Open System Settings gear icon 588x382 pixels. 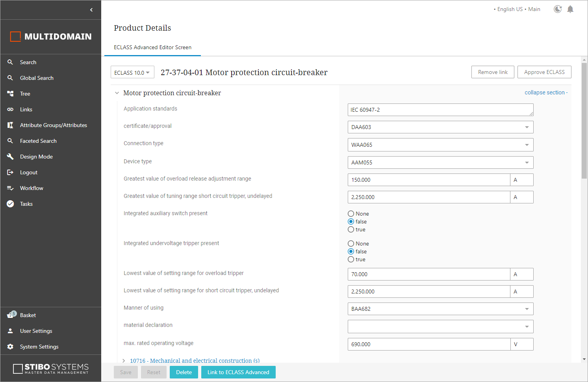tap(10, 347)
